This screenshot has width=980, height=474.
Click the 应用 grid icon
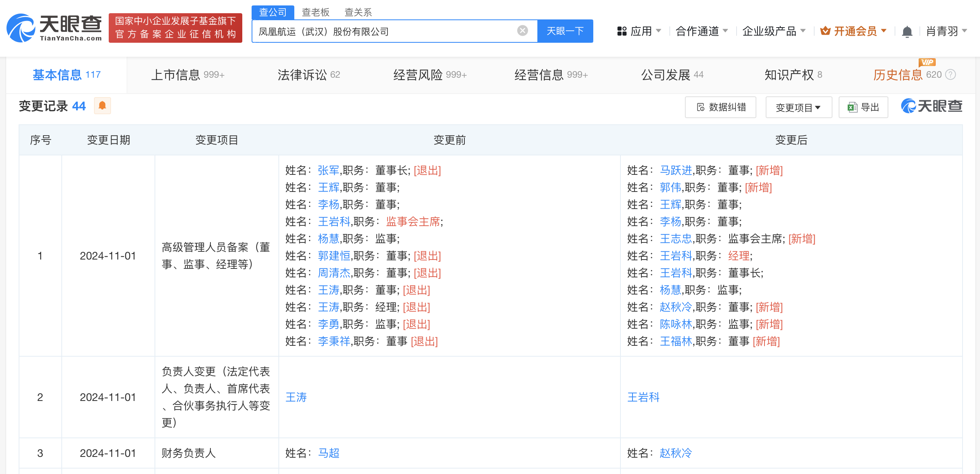tap(622, 31)
